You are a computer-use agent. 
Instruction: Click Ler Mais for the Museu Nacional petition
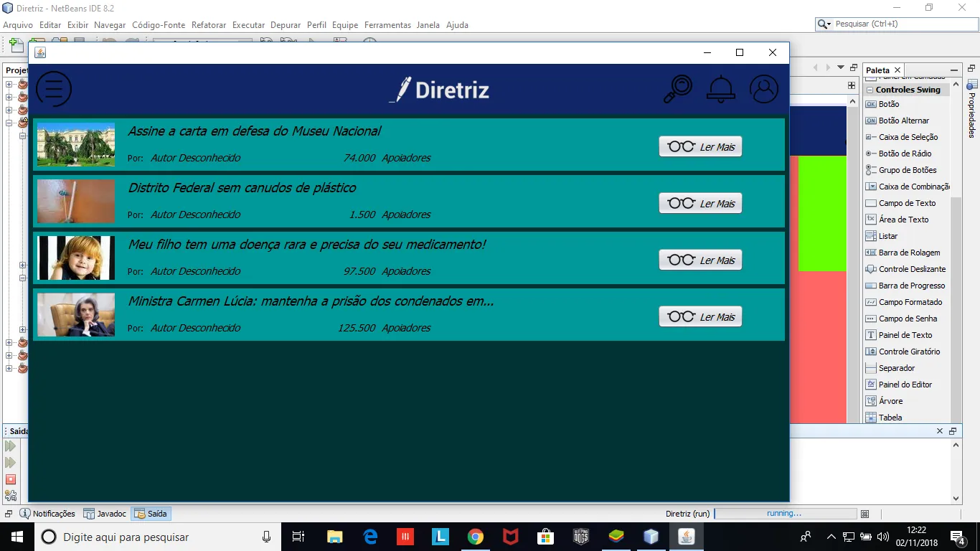(700, 146)
